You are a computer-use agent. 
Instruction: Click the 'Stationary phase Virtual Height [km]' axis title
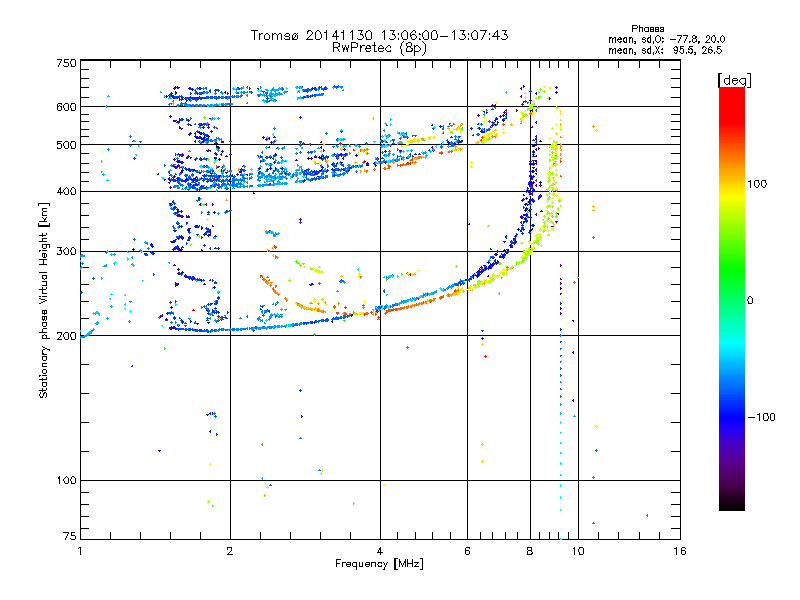44,300
